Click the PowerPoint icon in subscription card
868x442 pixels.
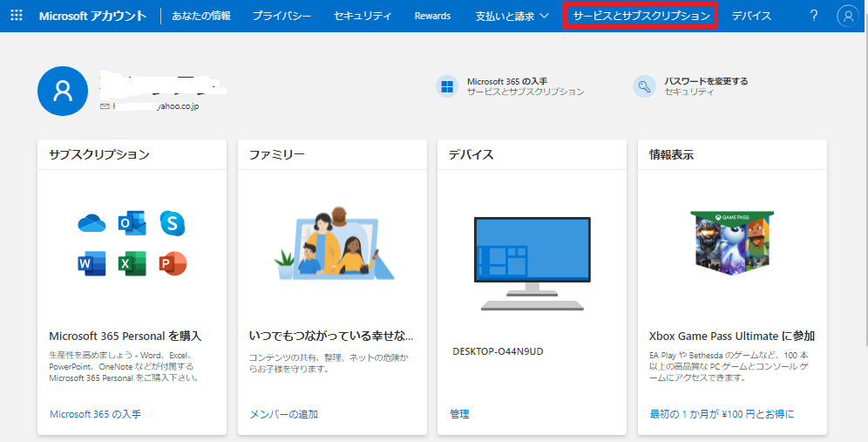pos(173,263)
